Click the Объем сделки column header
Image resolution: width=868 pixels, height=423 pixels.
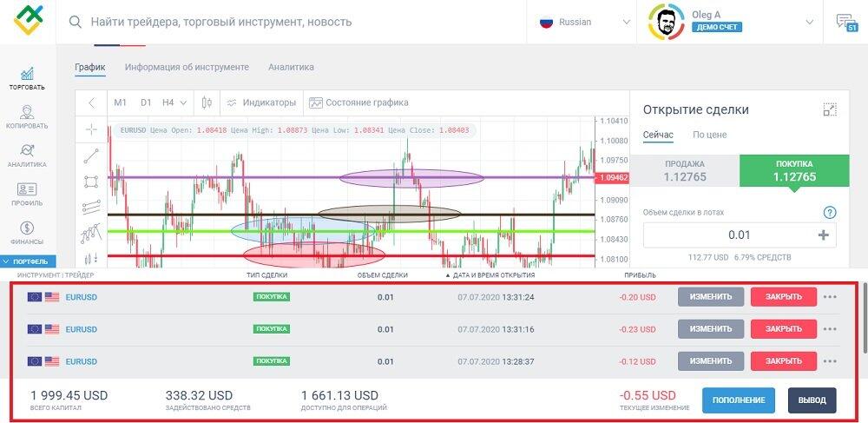pyautogui.click(x=383, y=275)
